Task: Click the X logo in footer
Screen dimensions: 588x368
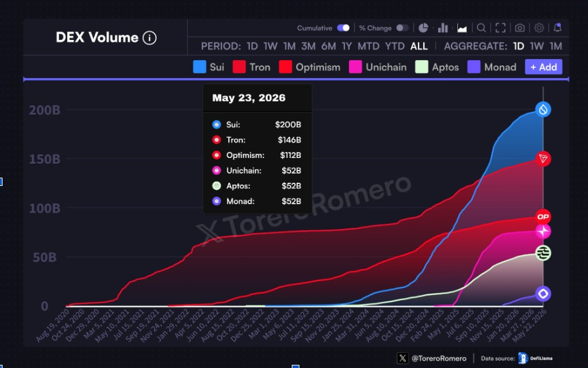Action: (x=403, y=358)
